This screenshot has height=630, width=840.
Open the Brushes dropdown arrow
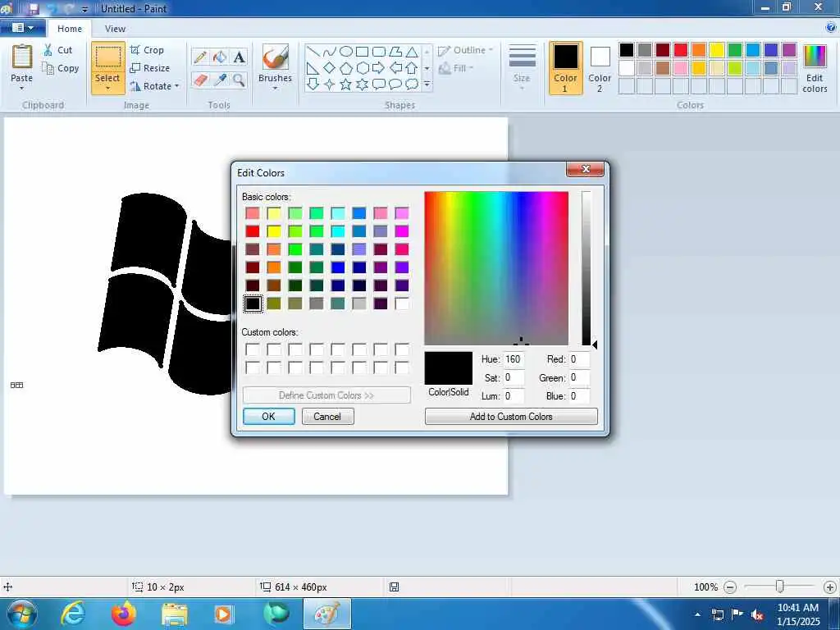pyautogui.click(x=276, y=89)
